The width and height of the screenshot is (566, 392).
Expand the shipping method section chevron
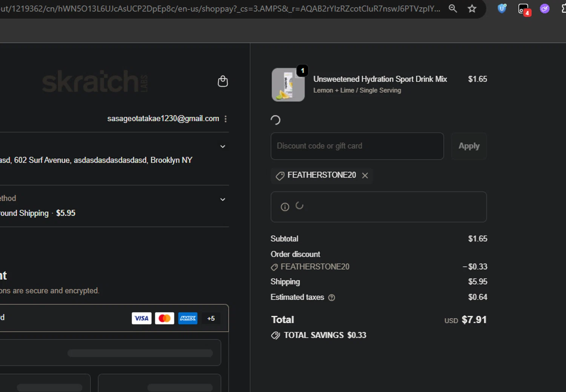coord(223,199)
